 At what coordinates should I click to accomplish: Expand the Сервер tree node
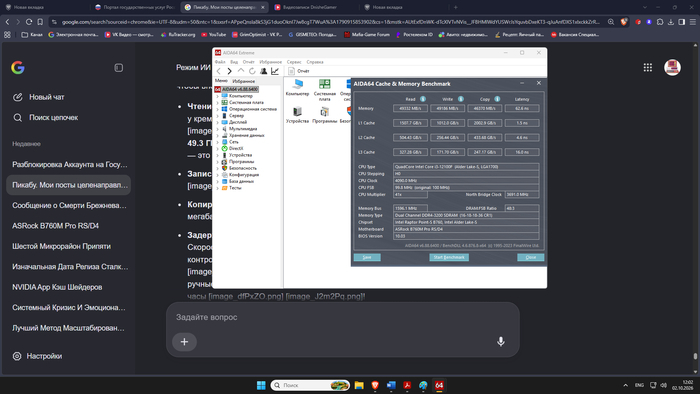pyautogui.click(x=217, y=116)
